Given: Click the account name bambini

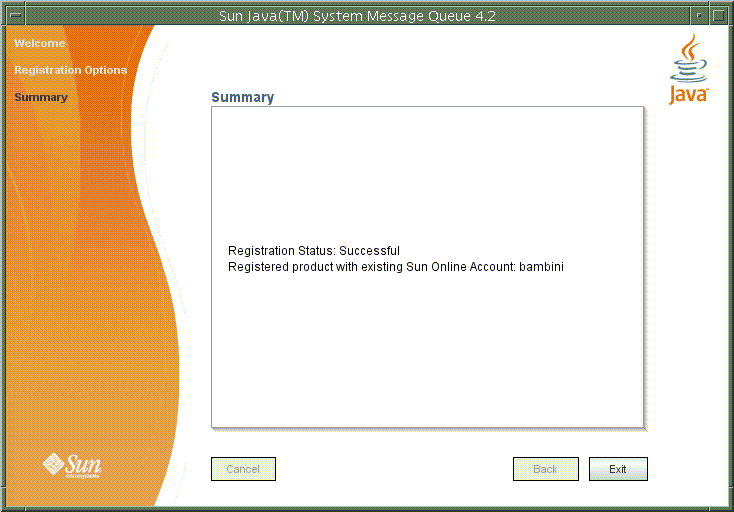Looking at the screenshot, I should point(541,267).
